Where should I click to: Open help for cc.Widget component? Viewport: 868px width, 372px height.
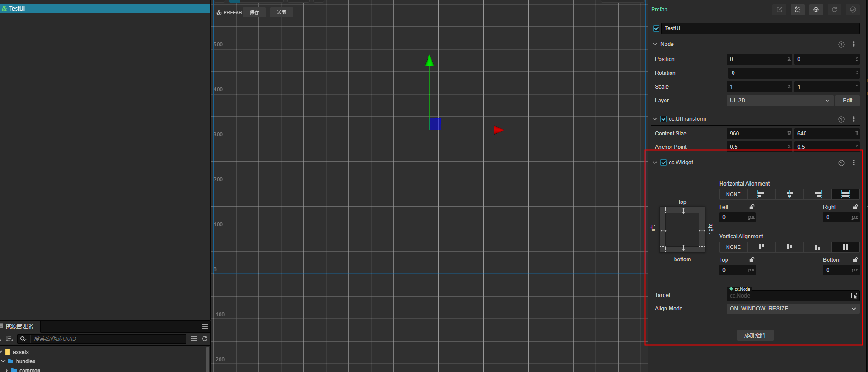(x=841, y=163)
